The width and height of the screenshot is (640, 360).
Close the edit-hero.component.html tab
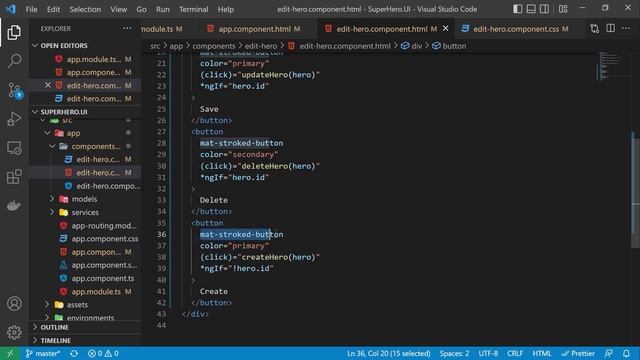click(445, 29)
